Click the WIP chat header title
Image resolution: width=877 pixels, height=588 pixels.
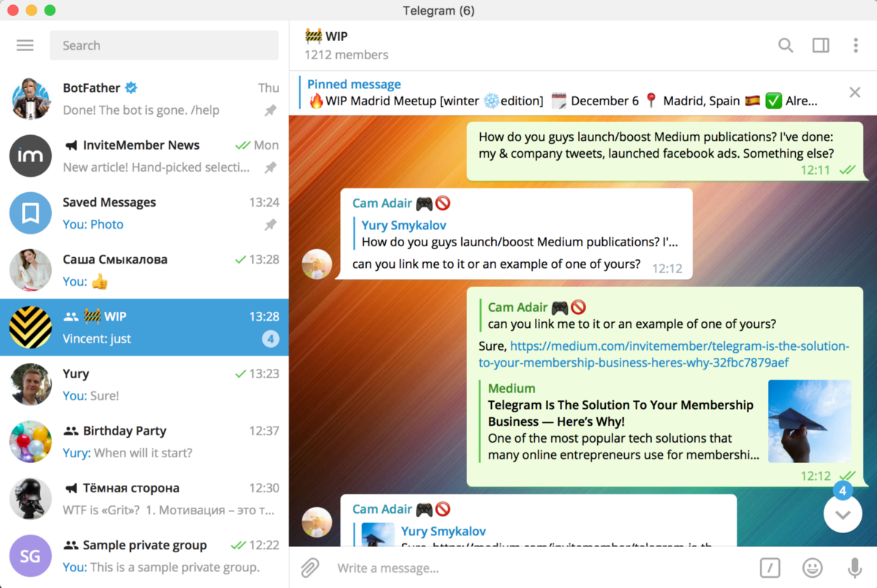pyautogui.click(x=336, y=36)
